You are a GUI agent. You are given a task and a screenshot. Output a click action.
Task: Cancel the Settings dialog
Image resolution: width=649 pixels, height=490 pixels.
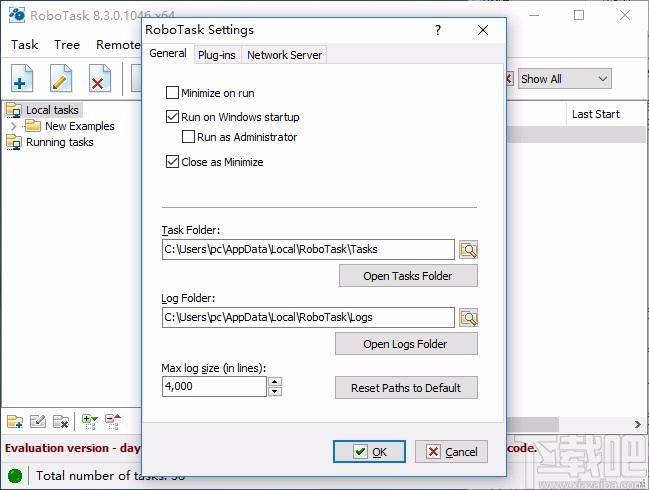click(451, 452)
